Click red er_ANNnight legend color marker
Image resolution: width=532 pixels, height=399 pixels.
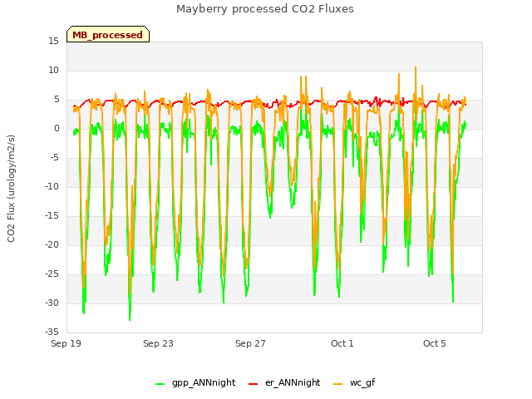(x=254, y=384)
